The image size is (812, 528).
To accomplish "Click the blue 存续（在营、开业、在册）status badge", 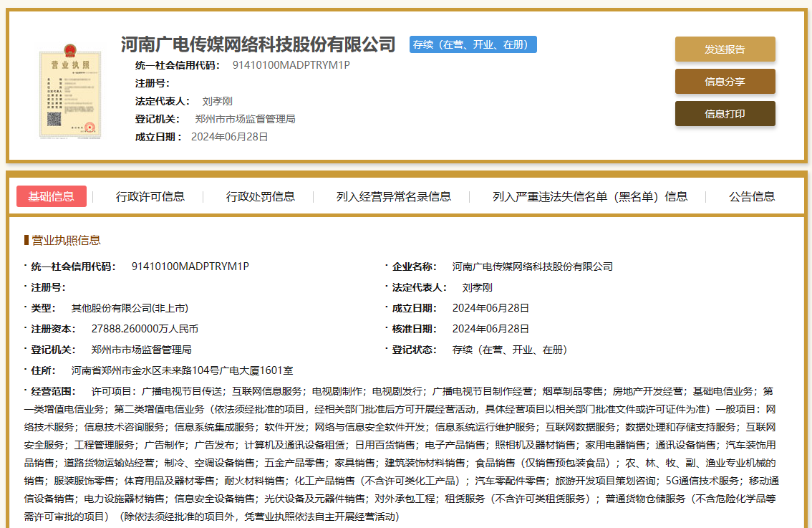I will 473,44.
